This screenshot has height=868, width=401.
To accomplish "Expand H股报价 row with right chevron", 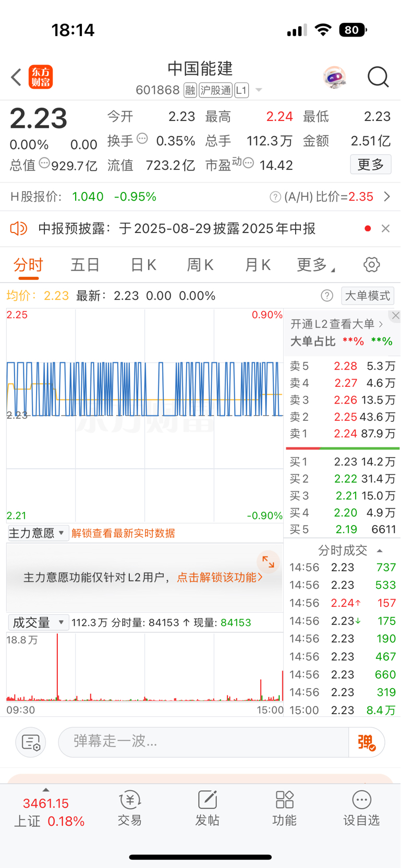I will pos(387,197).
